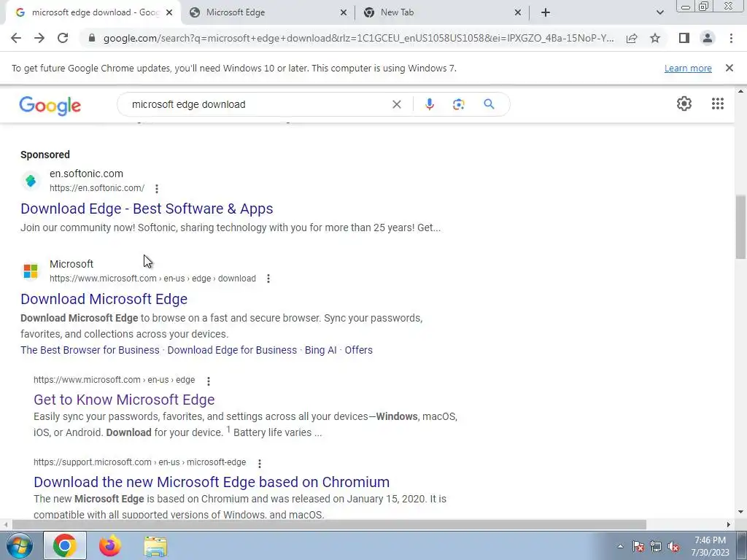
Task: Search by image with the Google Lens icon
Action: click(458, 104)
